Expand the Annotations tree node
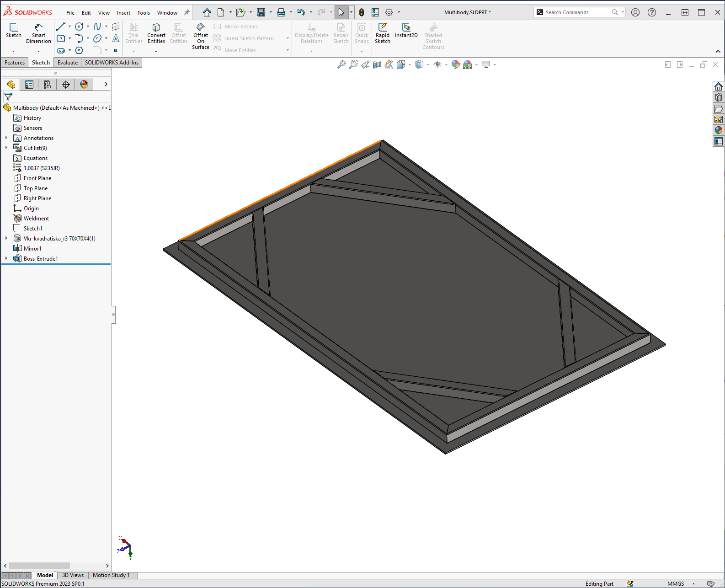Image resolution: width=725 pixels, height=588 pixels. tap(6, 138)
